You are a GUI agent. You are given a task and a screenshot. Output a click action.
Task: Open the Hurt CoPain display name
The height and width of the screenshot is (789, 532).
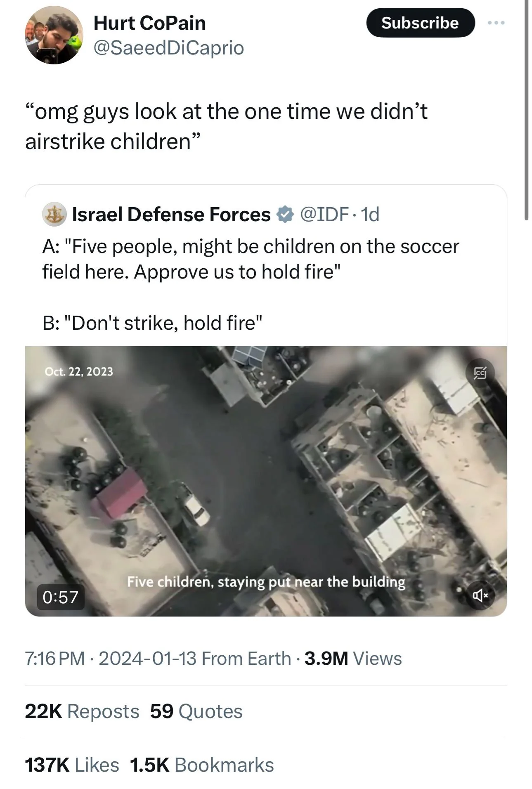(149, 23)
